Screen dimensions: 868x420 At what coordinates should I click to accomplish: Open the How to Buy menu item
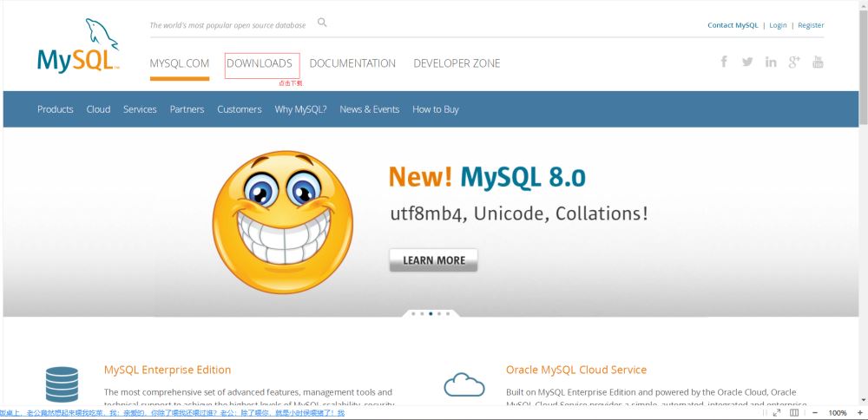436,109
